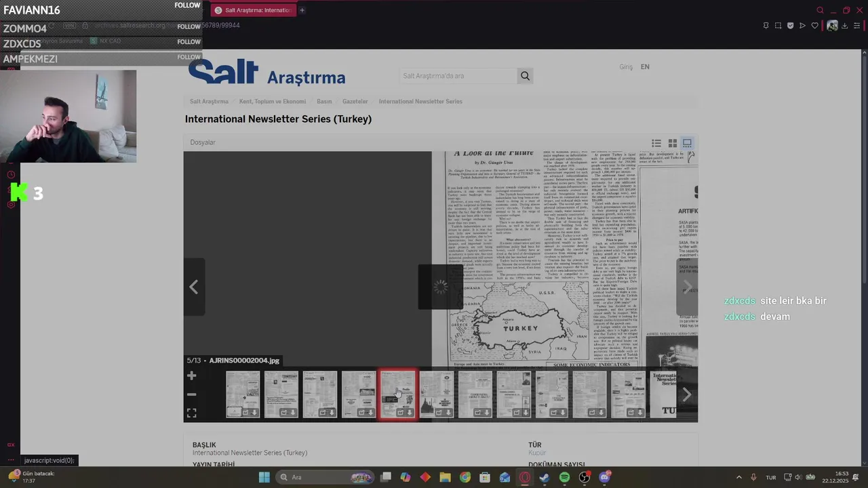Follow FAVIANN16 in the stream overlay
The image size is (868, 488).
tap(187, 5)
